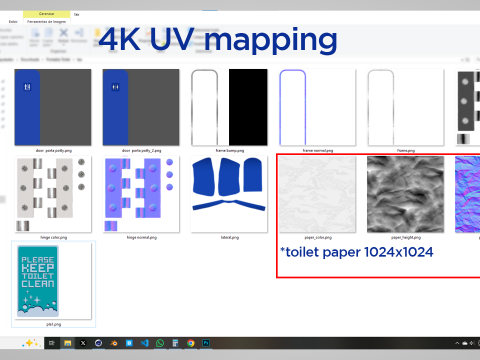Click the blue square app icon left of VS Code
The height and width of the screenshot is (360, 480).
tap(129, 343)
